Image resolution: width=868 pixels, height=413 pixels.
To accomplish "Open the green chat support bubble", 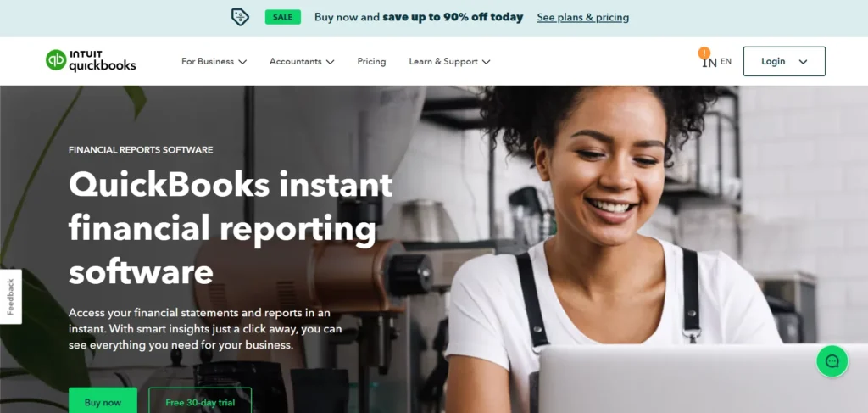I will [832, 361].
